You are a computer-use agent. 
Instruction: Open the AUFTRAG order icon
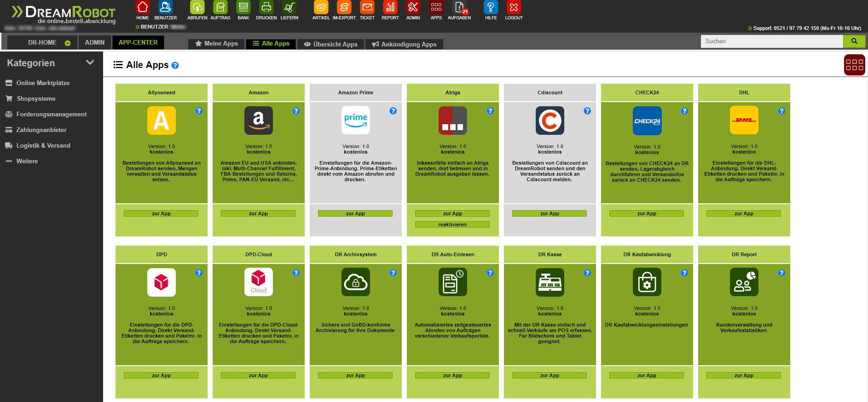click(x=220, y=7)
